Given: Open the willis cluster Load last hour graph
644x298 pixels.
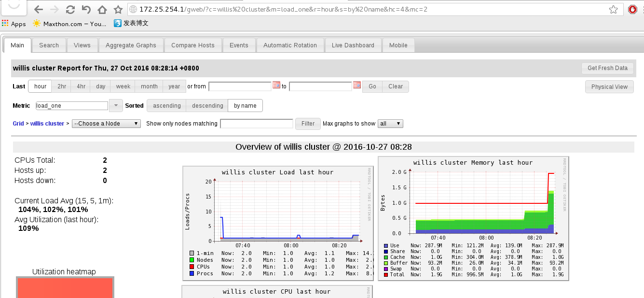Looking at the screenshot, I should [x=277, y=224].
